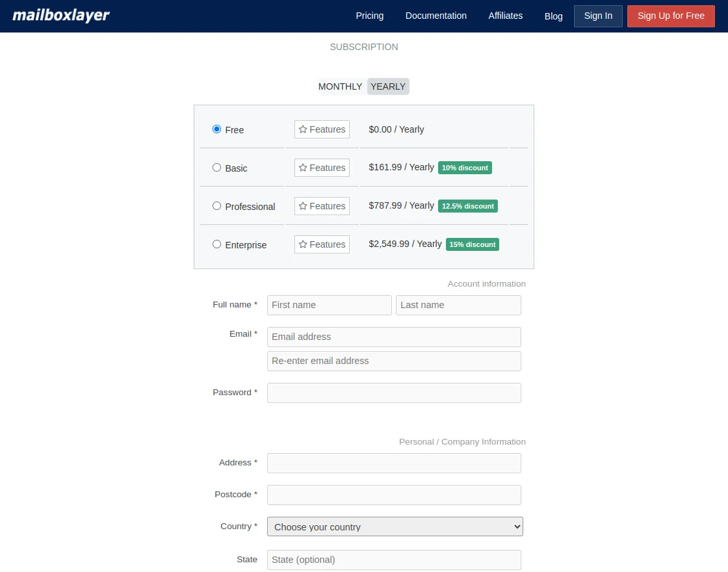View Enterprise plan Features
The height and width of the screenshot is (572, 728).
(321, 244)
